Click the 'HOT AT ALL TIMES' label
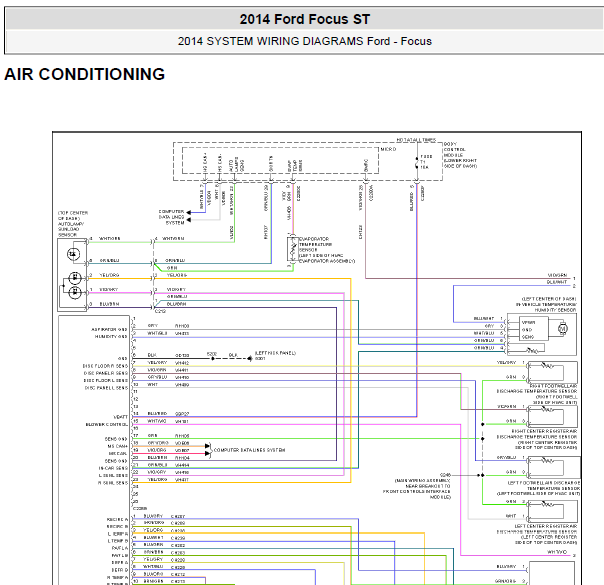 (x=416, y=140)
